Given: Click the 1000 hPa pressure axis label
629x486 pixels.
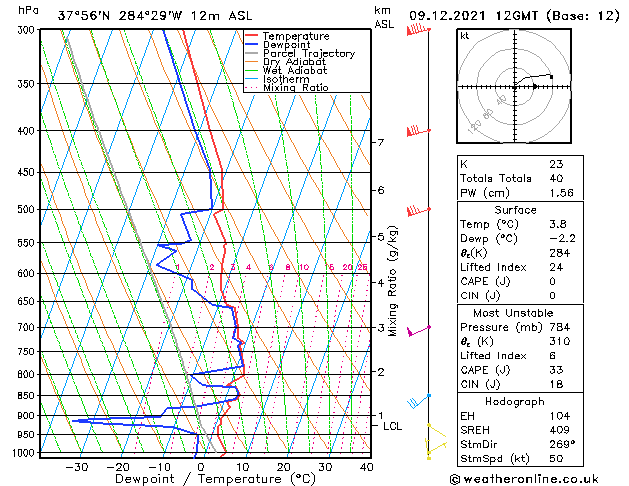Looking at the screenshot, I should coord(25,453).
